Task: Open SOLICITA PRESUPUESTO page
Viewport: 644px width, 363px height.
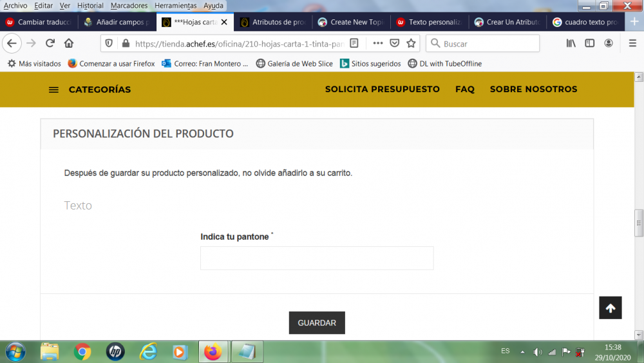Action: coord(383,89)
